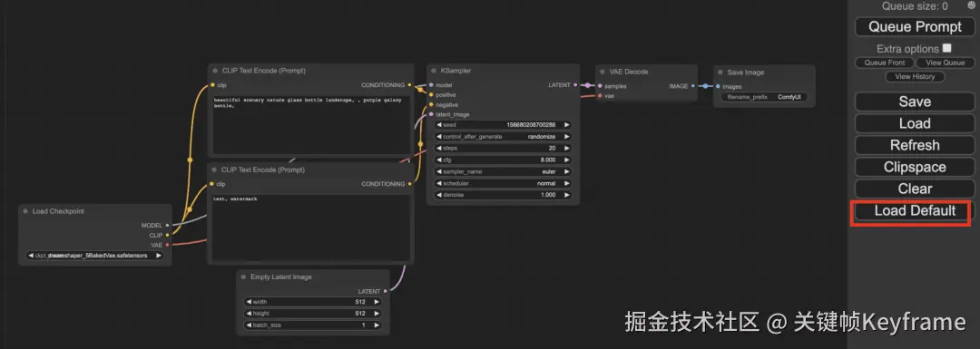Increase batch_size with its right arrow
The height and width of the screenshot is (349, 980).
coord(377,325)
